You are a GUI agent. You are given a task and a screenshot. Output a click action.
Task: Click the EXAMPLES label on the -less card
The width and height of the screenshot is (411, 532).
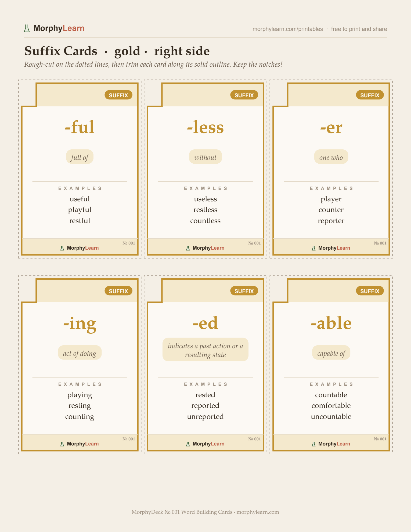coord(205,189)
